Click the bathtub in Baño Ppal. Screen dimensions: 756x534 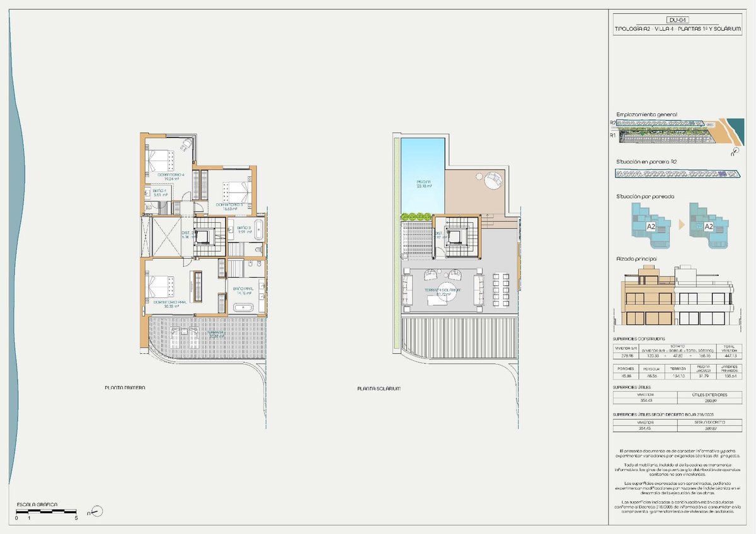[x=245, y=307]
